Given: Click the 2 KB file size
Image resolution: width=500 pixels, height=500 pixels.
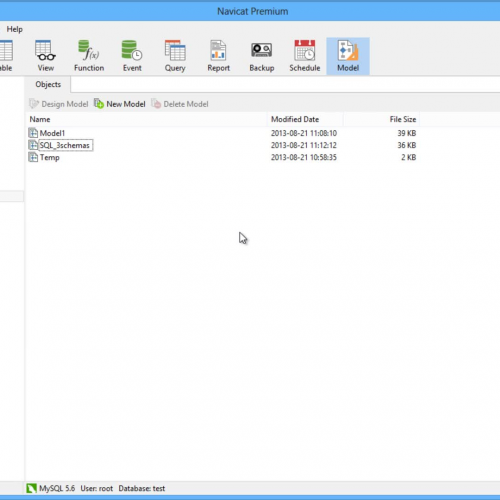Looking at the screenshot, I should [x=409, y=157].
